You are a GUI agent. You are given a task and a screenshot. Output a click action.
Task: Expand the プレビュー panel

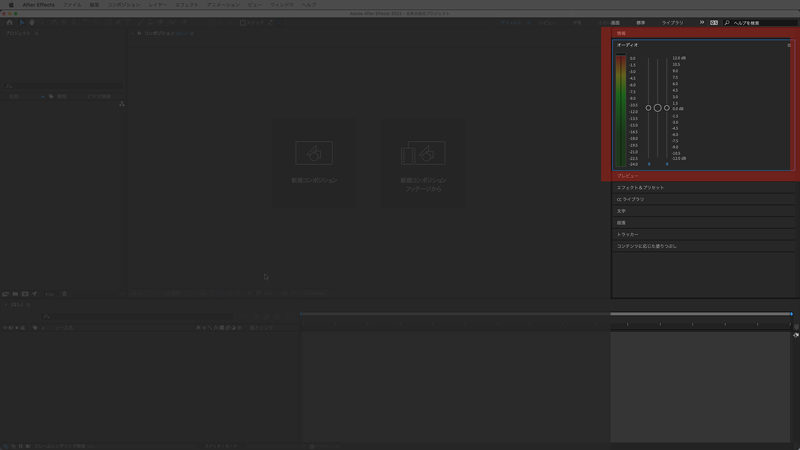(x=628, y=175)
